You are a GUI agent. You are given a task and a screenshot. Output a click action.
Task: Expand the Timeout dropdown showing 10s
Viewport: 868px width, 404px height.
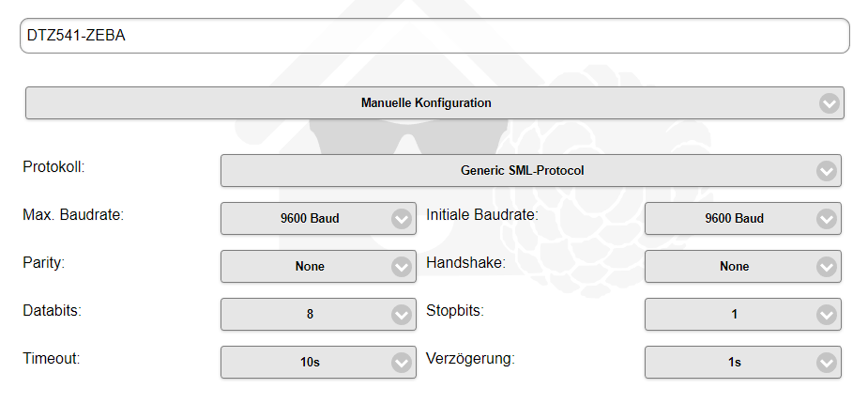point(309,363)
